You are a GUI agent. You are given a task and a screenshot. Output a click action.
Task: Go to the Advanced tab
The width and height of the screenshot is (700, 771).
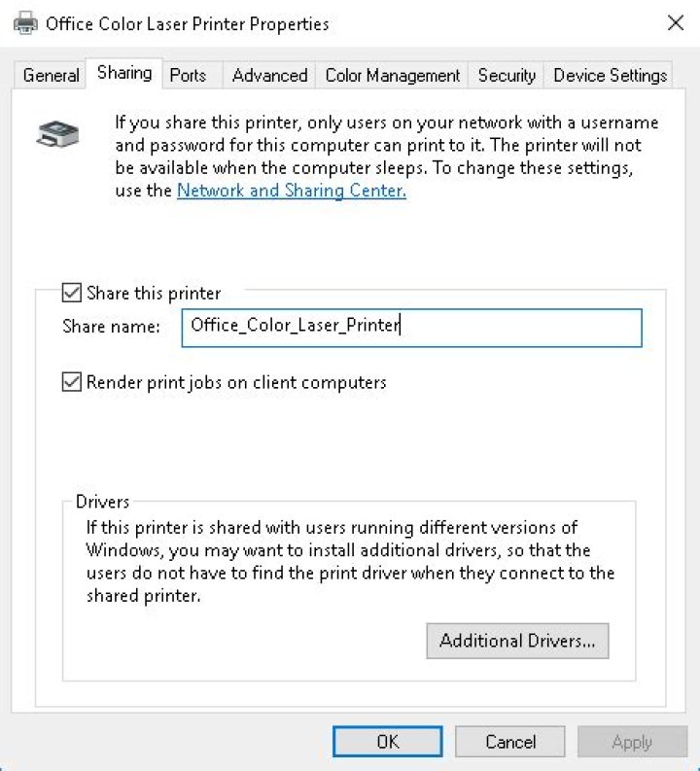pyautogui.click(x=269, y=75)
